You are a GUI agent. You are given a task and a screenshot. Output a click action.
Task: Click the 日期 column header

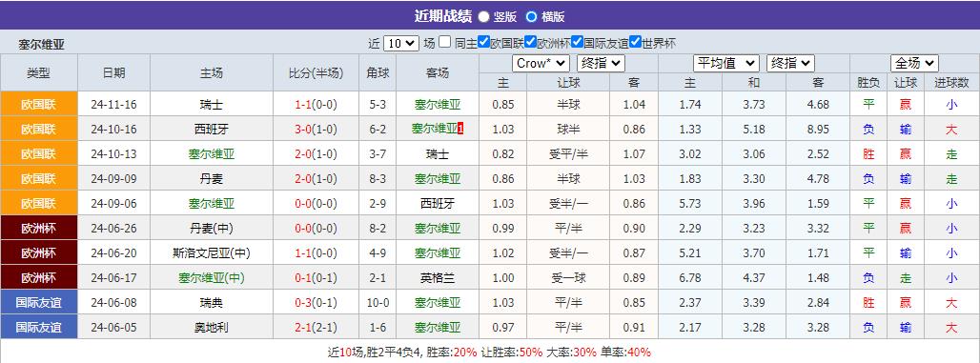113,72
